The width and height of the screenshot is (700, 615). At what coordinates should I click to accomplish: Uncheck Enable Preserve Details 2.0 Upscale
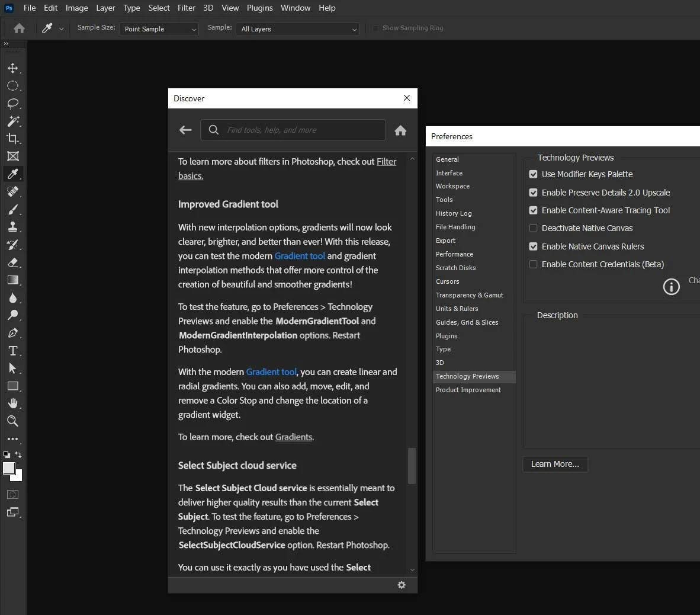click(x=533, y=193)
